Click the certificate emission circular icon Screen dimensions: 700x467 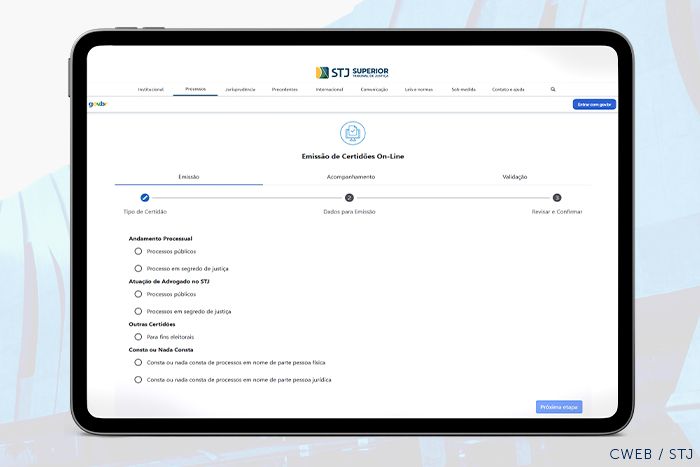[x=352, y=133]
